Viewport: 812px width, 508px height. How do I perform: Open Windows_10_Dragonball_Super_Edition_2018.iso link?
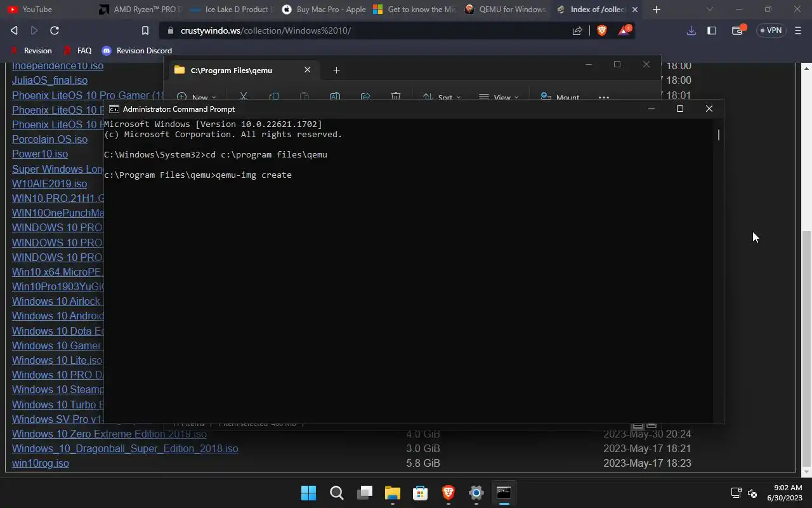click(x=125, y=448)
